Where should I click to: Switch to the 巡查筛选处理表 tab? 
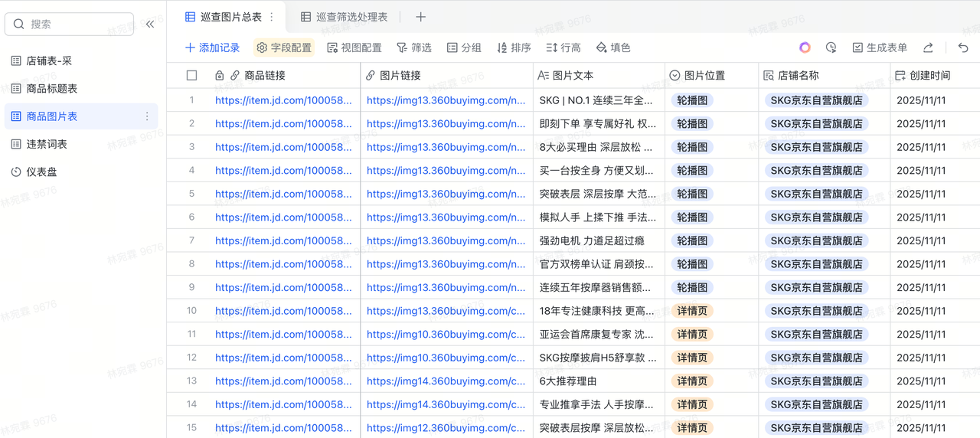pyautogui.click(x=344, y=17)
